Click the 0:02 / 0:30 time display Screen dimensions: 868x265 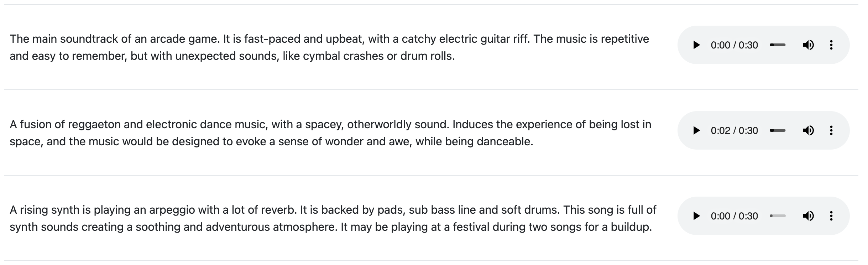(x=734, y=131)
